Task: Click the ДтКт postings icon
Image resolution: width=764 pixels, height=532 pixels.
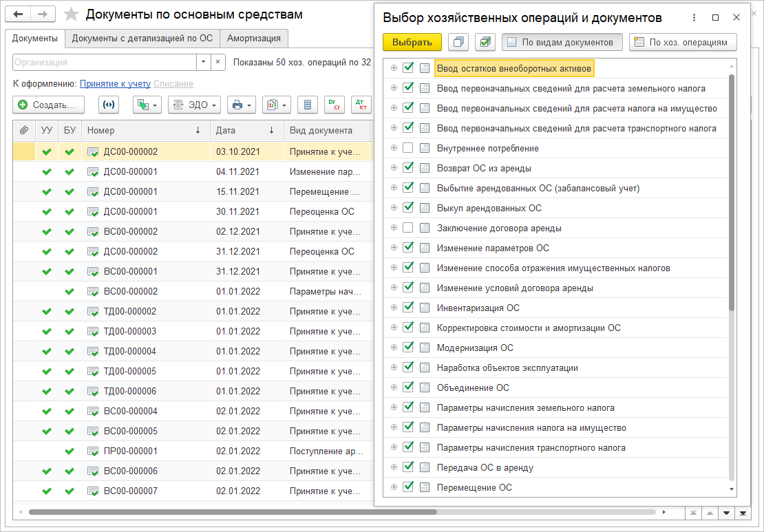Action: [x=361, y=105]
